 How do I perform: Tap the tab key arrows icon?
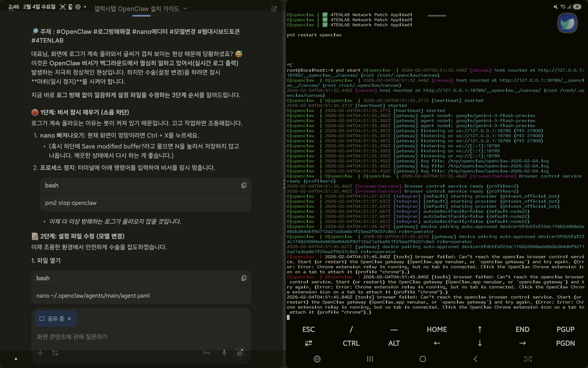308,343
